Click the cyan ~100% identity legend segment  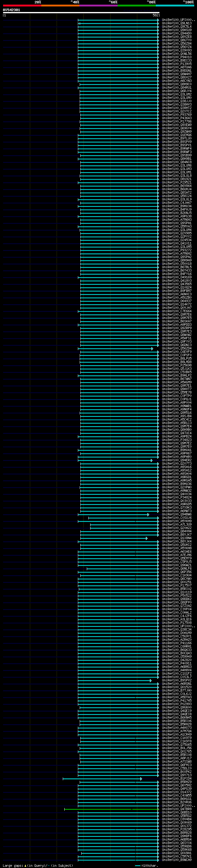[x=175, y=6]
